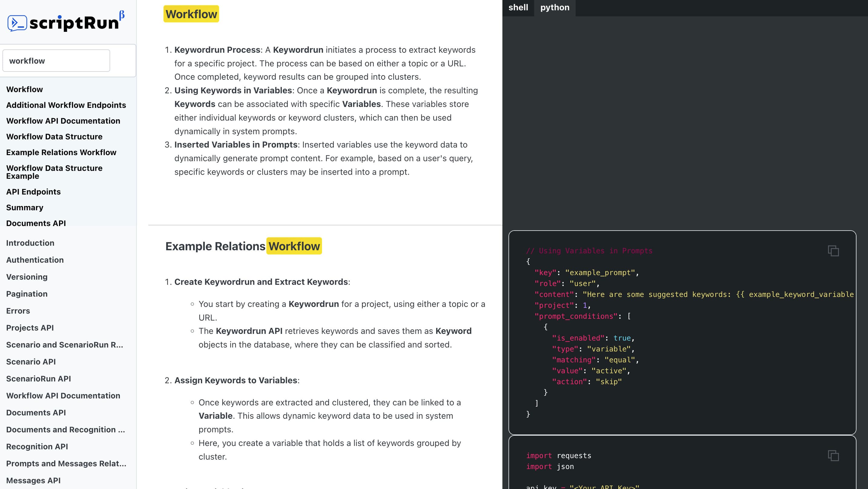
Task: Open the Errors documentation
Action: (x=18, y=311)
